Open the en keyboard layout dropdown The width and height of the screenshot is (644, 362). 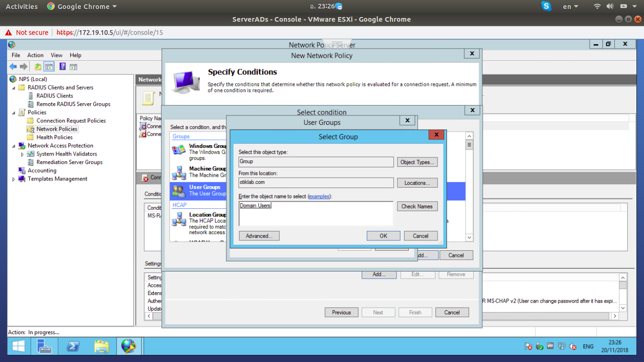(x=570, y=7)
